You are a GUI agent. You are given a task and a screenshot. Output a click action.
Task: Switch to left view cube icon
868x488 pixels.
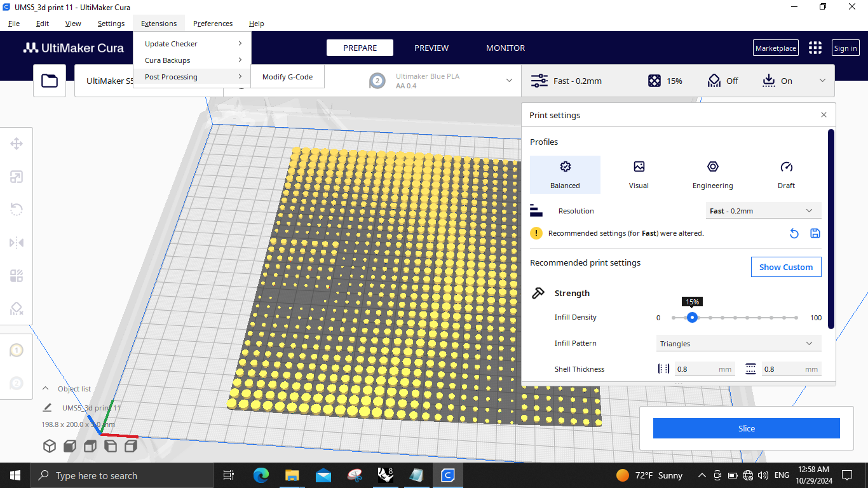(x=111, y=446)
